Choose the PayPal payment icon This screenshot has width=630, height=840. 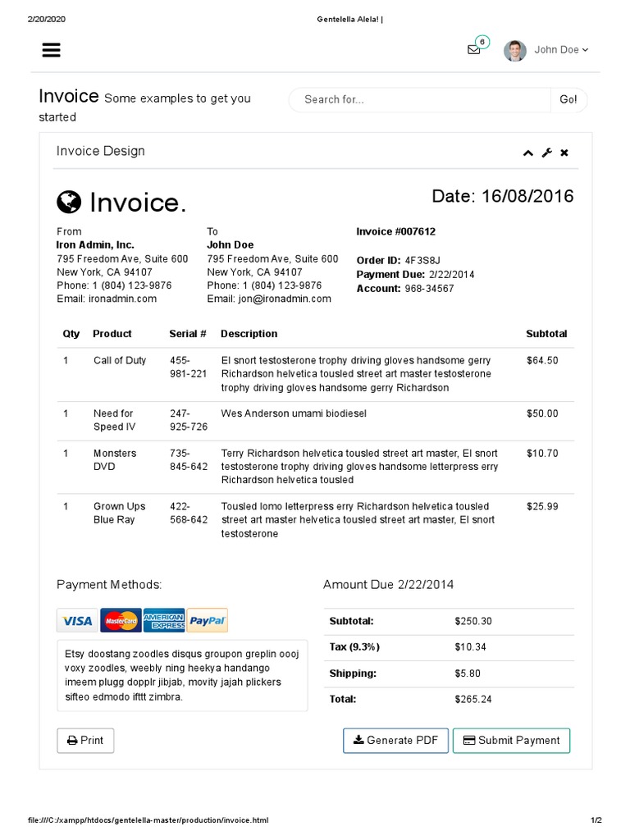pyautogui.click(x=208, y=621)
